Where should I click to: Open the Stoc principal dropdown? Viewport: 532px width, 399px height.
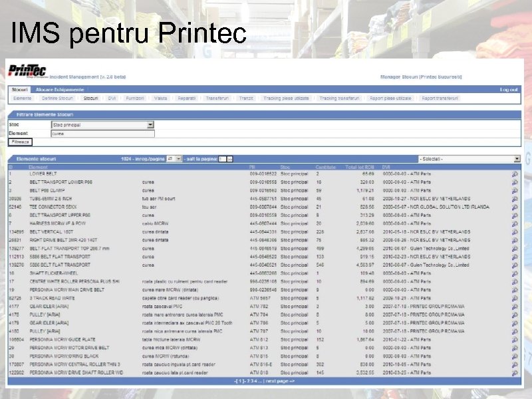pos(102,125)
